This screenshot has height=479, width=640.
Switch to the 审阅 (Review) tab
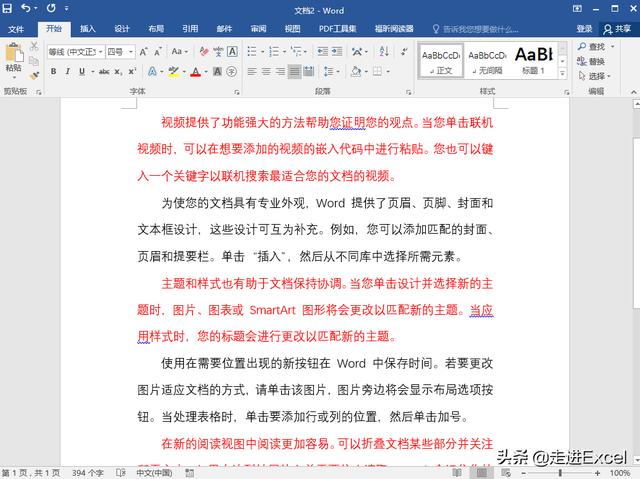(258, 29)
